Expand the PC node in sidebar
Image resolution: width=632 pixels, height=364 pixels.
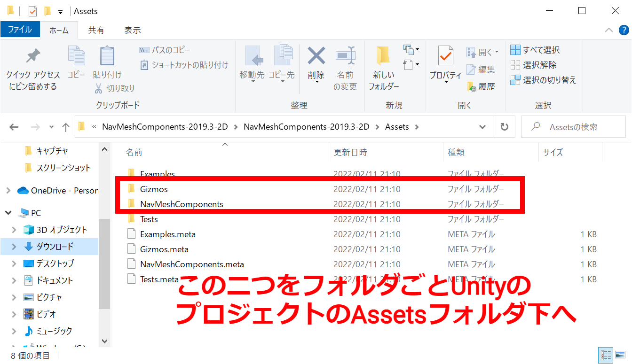coord(8,212)
